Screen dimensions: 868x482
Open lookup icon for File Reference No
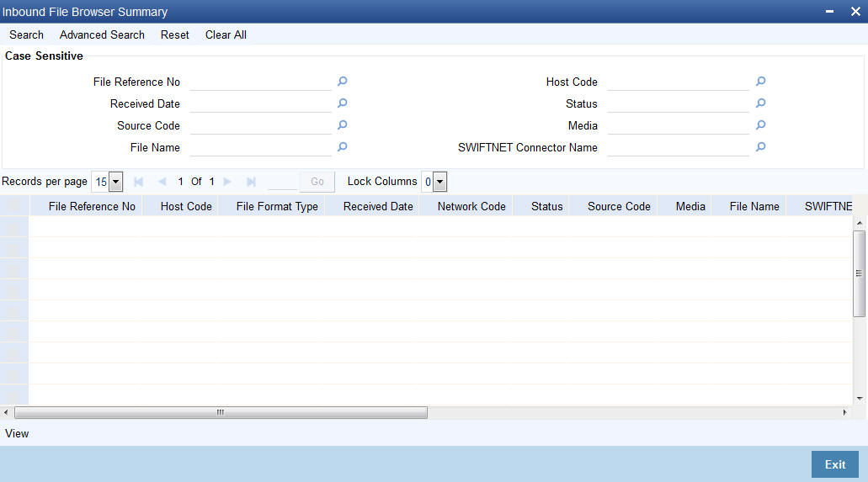(342, 82)
